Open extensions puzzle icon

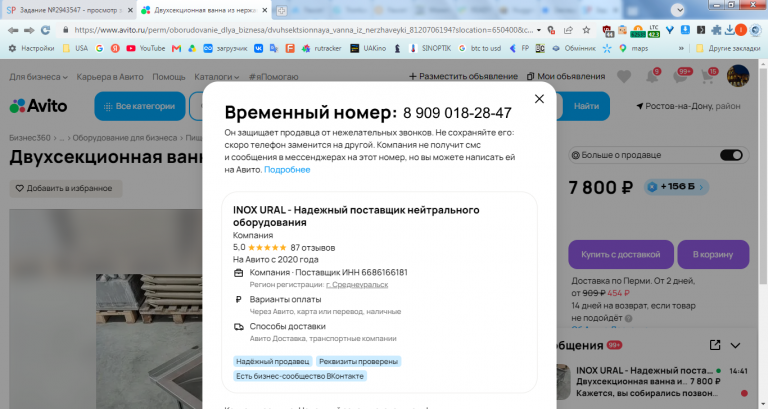pos(716,30)
